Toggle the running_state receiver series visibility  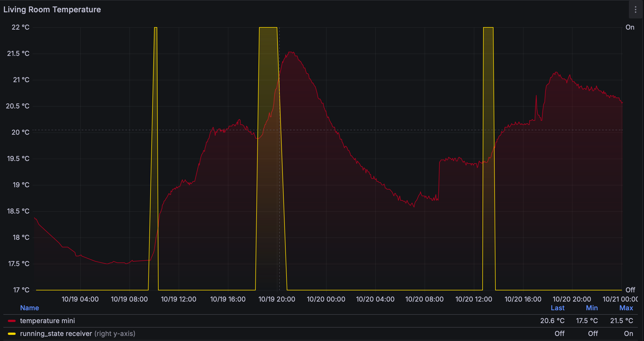coord(56,334)
